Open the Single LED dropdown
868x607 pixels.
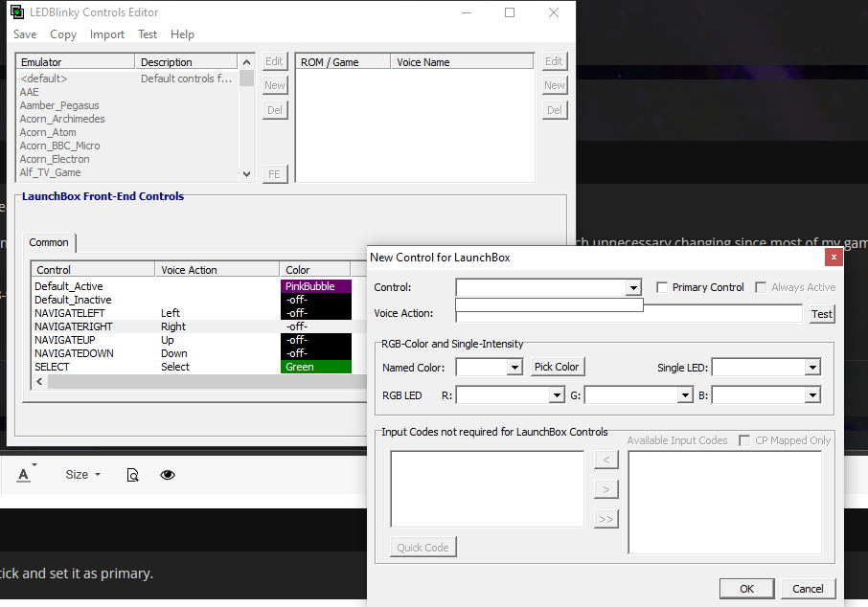[812, 368]
